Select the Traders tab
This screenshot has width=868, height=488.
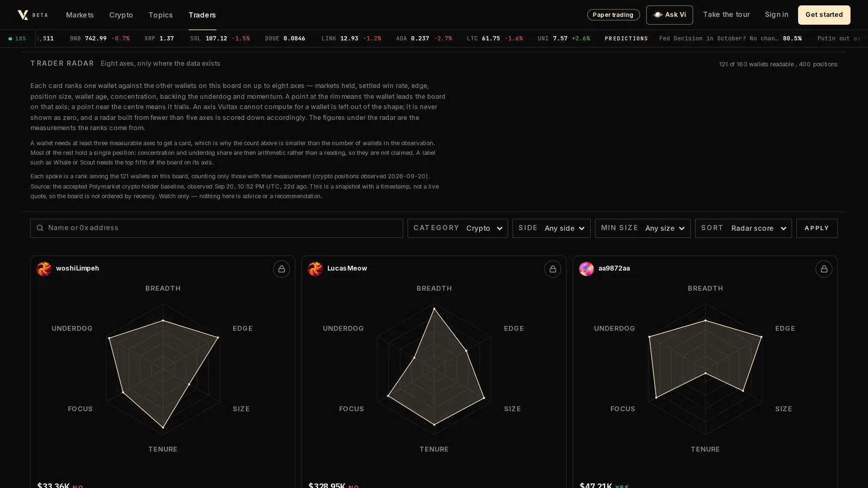202,15
